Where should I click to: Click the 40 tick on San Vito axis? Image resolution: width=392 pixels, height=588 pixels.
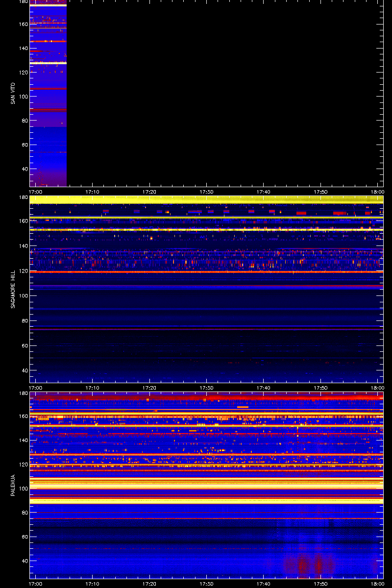pos(24,169)
